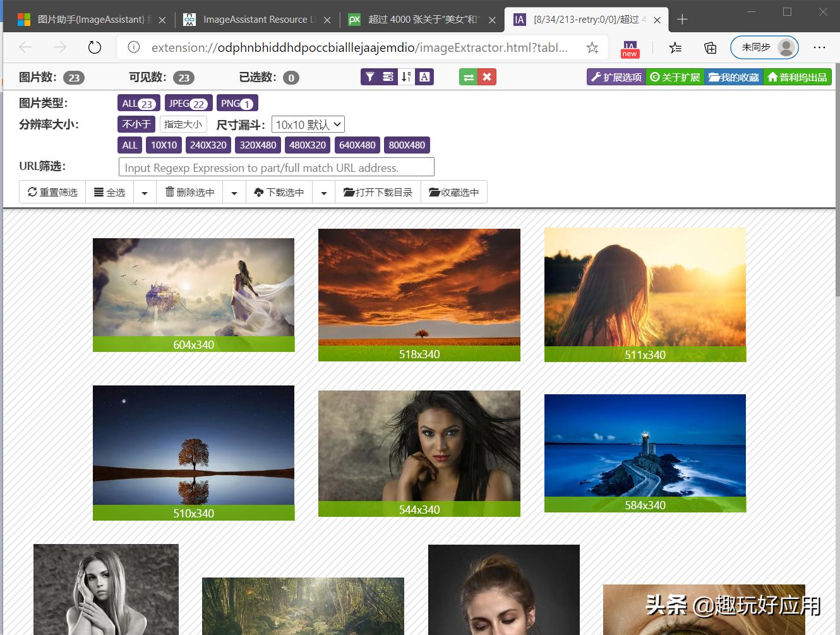Open the 尺寸漏斗 size dropdown
Viewport: 840px width, 635px height.
coord(308,124)
